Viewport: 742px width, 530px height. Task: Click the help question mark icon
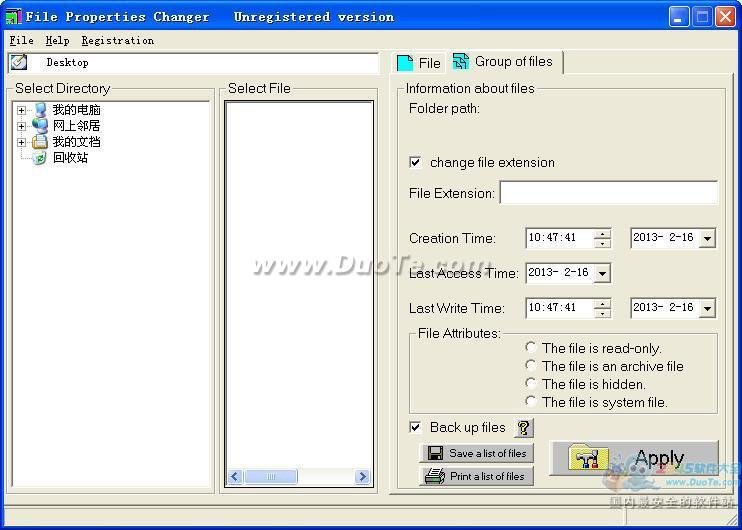524,428
